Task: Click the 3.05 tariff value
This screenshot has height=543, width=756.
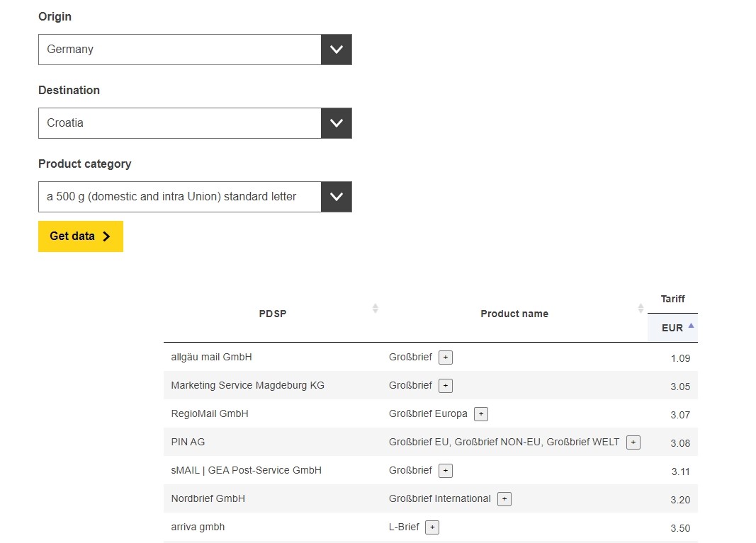Action: click(x=680, y=387)
